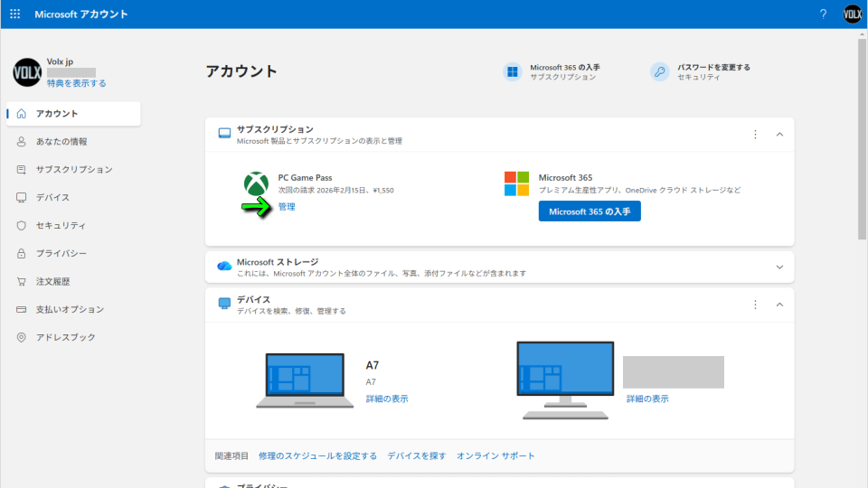Click the 管理 link under PC Game Pass
Image resolution: width=868 pixels, height=488 pixels.
click(x=287, y=207)
